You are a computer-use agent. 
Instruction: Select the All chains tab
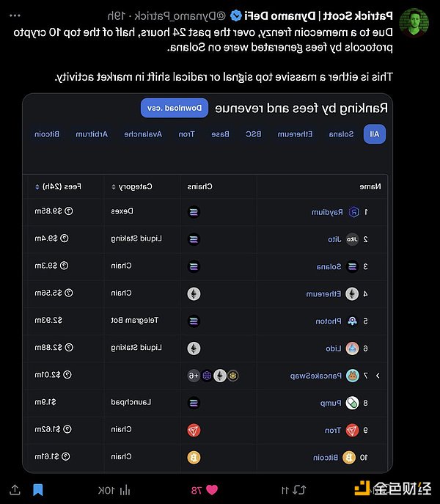click(374, 134)
